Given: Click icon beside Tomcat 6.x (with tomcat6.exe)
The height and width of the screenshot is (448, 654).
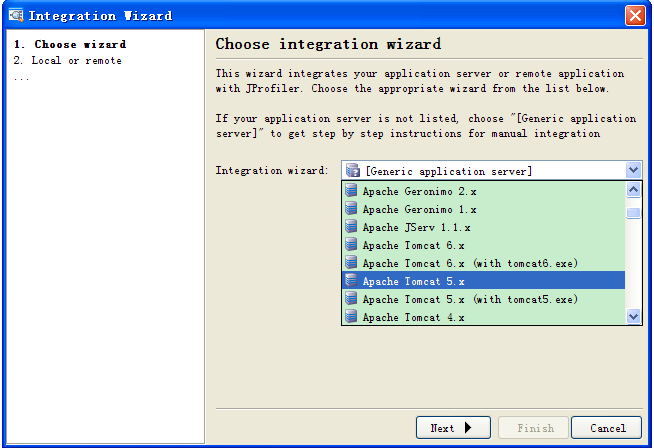Looking at the screenshot, I should point(351,263).
